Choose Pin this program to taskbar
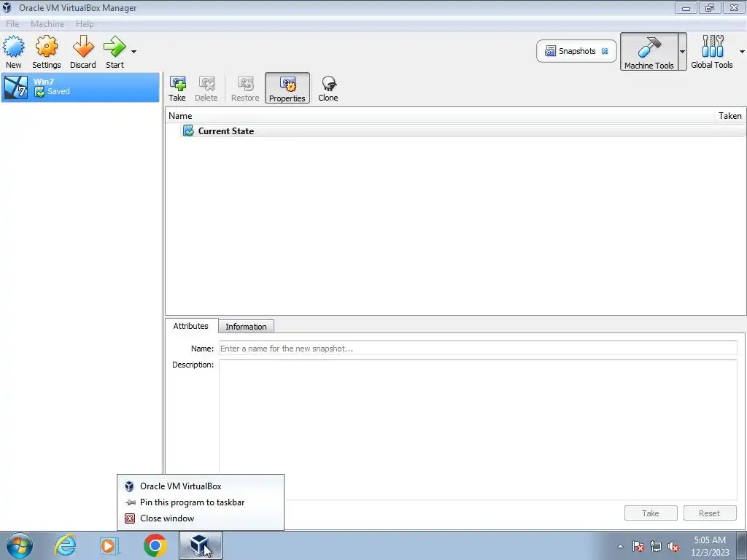 coord(201,502)
